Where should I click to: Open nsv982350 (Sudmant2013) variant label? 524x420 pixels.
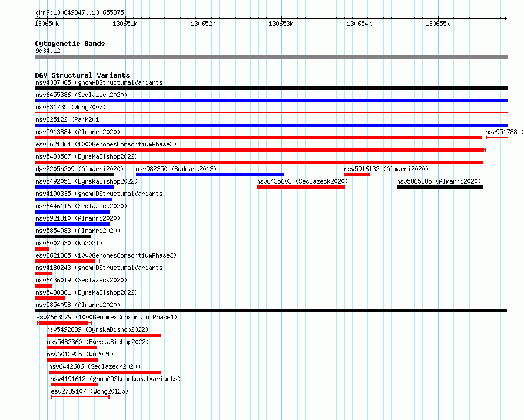(176, 169)
